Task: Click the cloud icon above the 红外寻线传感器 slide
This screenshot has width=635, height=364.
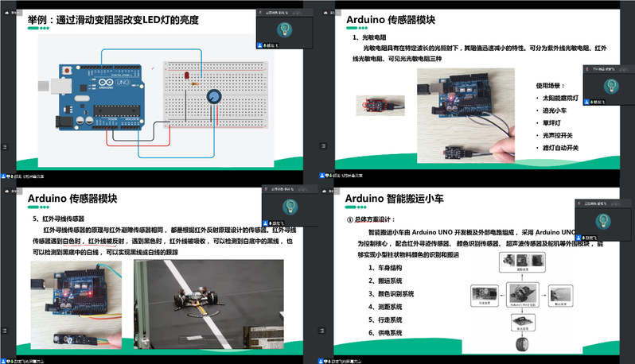Action: 7,191
